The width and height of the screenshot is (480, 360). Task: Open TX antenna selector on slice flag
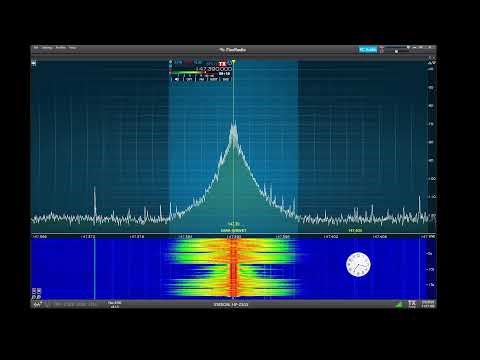click(x=198, y=62)
